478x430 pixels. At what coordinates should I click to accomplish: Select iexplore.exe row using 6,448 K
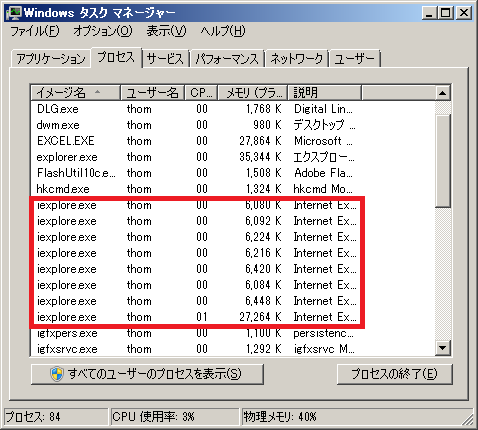[233, 301]
